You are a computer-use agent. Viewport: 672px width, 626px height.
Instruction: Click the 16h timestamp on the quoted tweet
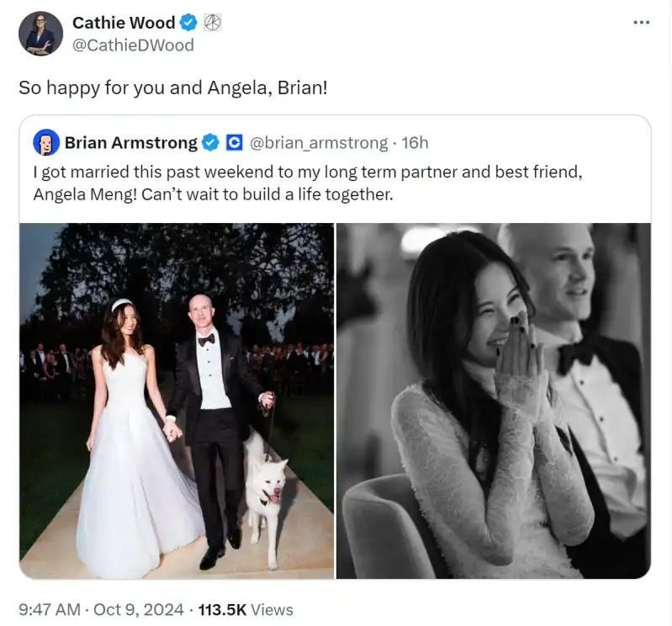pos(415,143)
